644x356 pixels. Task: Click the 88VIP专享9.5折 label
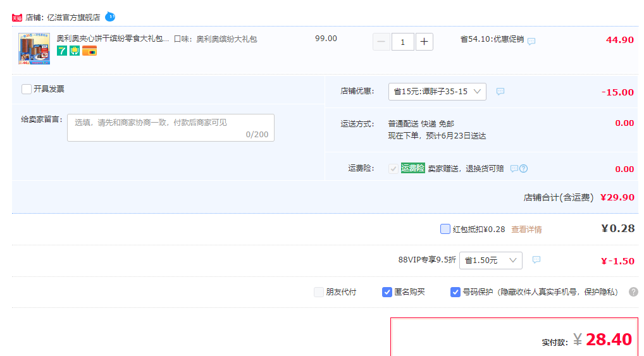click(427, 260)
